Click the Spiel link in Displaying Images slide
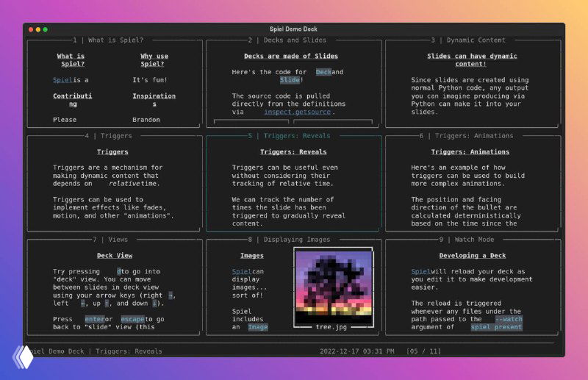The width and height of the screenshot is (588, 380). (x=242, y=271)
